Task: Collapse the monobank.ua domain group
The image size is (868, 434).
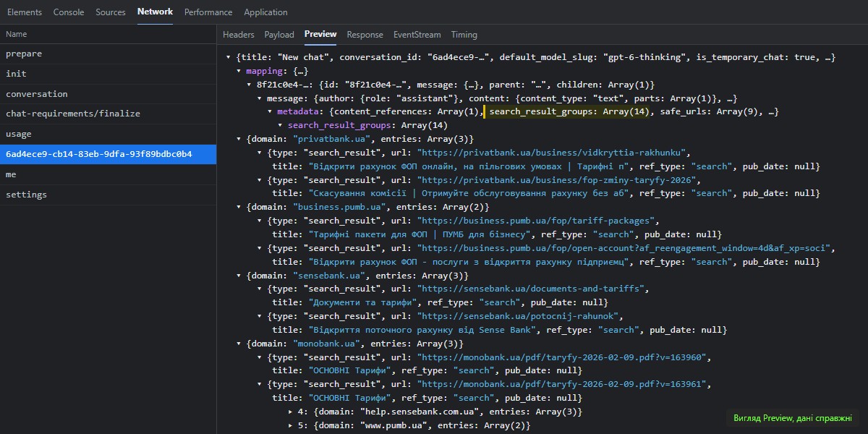Action: pyautogui.click(x=239, y=344)
